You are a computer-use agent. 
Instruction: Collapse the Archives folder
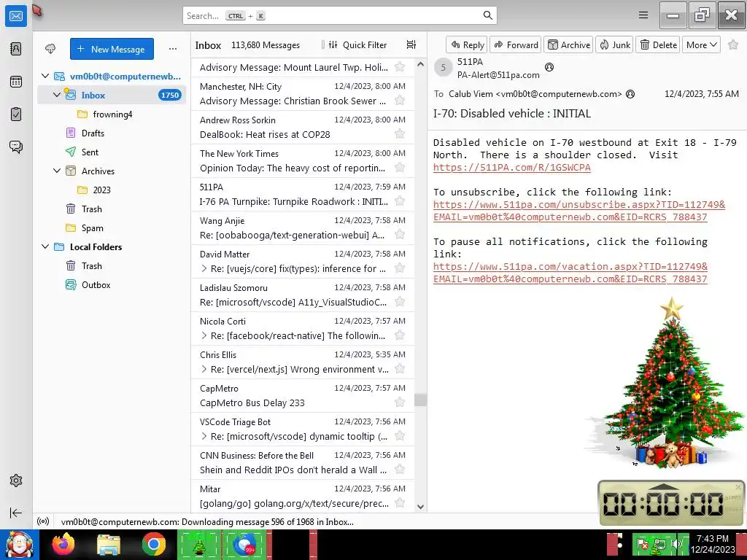tap(57, 171)
